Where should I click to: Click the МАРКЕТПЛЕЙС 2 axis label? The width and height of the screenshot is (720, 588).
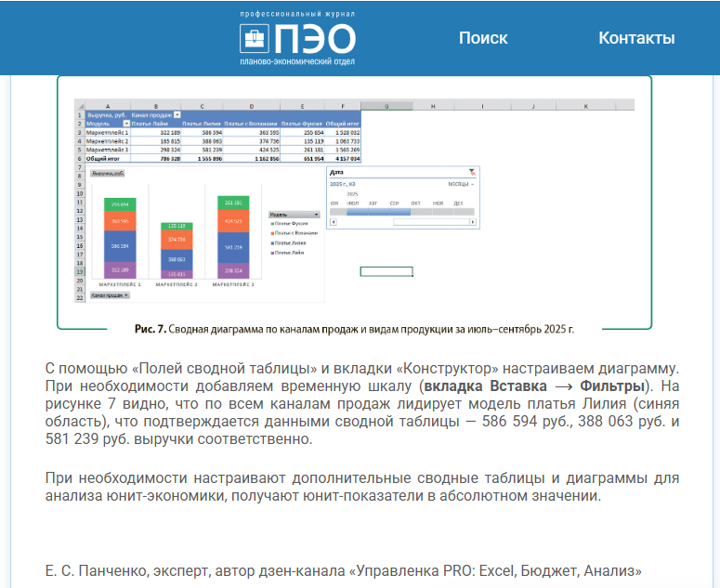pyautogui.click(x=177, y=284)
